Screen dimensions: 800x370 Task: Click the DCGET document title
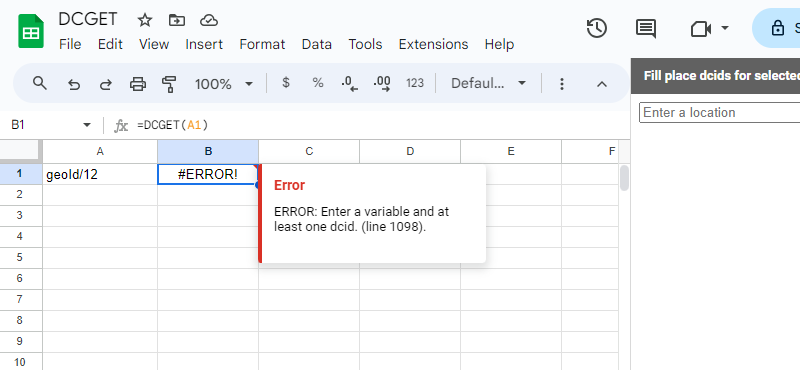click(x=88, y=19)
